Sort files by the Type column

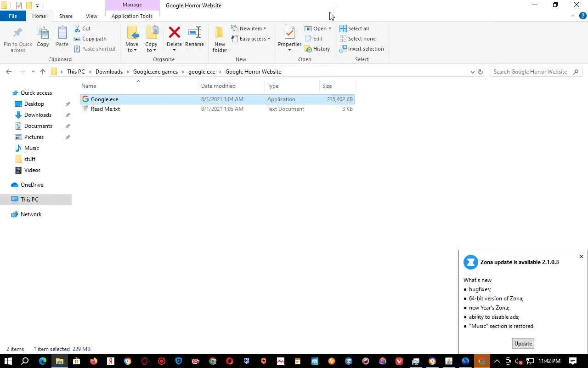273,86
